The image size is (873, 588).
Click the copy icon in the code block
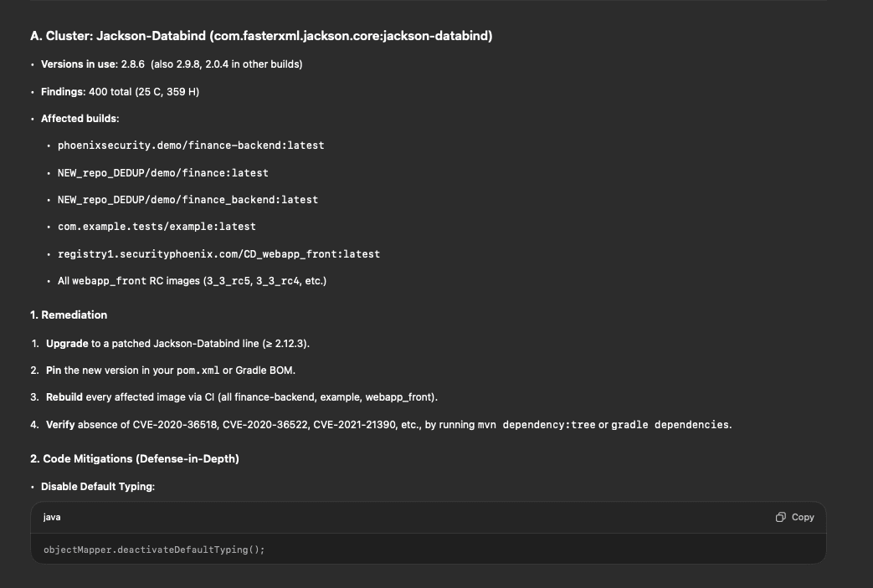(x=794, y=517)
